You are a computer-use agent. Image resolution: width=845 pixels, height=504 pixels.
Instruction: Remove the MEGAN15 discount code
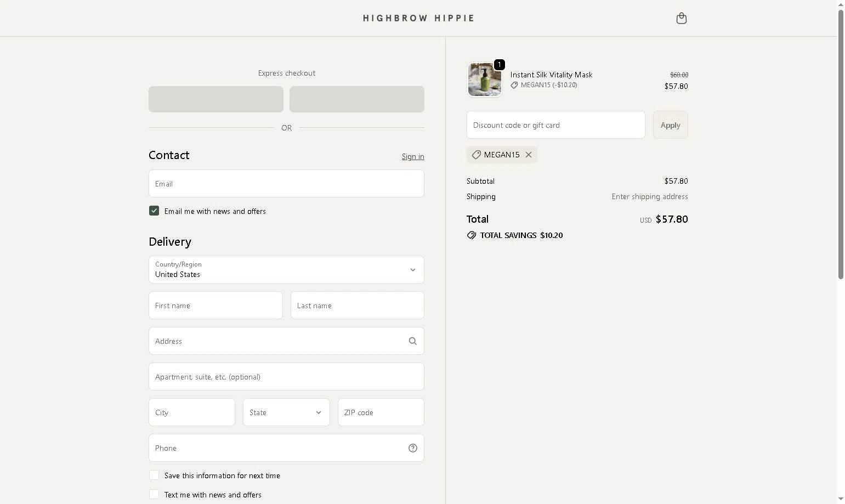[x=529, y=155]
